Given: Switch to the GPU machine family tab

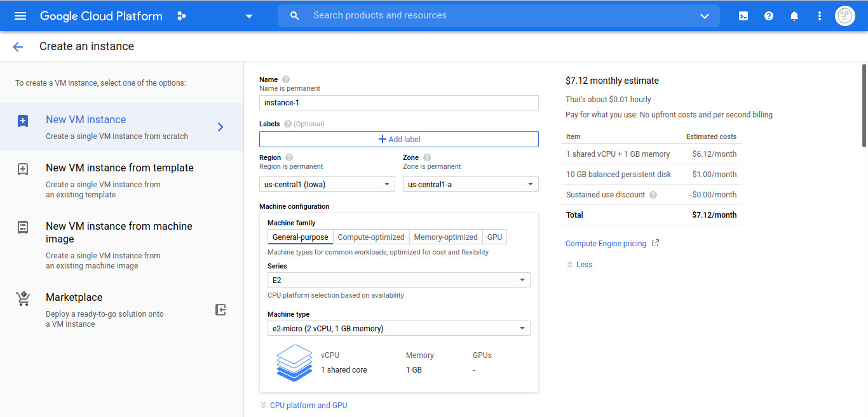Looking at the screenshot, I should 495,237.
